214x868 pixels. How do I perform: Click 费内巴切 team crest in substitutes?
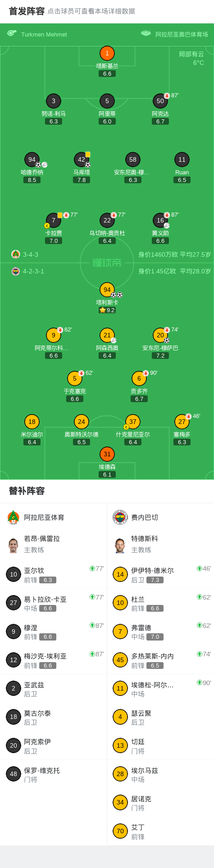[120, 517]
